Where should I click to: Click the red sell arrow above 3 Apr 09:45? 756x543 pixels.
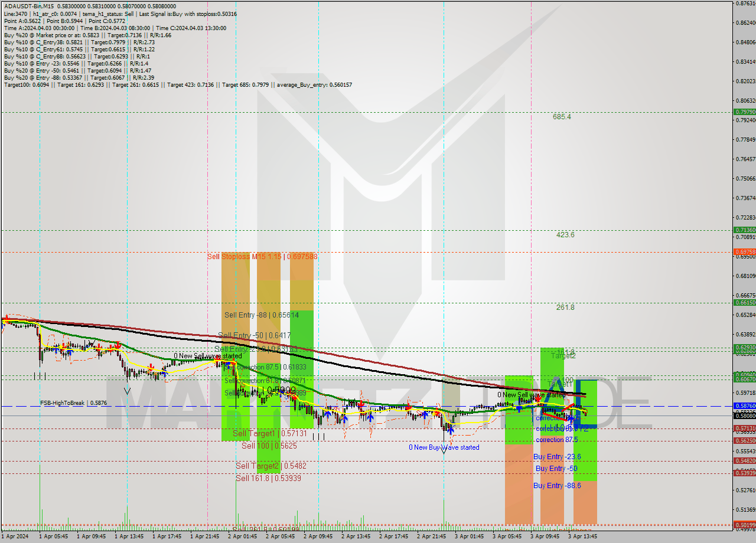[538, 400]
